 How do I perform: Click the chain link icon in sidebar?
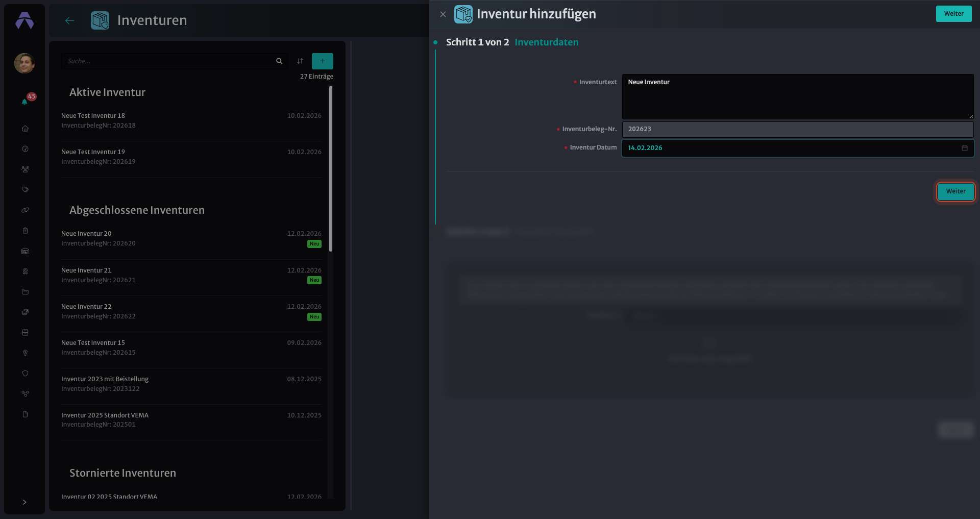pyautogui.click(x=25, y=210)
